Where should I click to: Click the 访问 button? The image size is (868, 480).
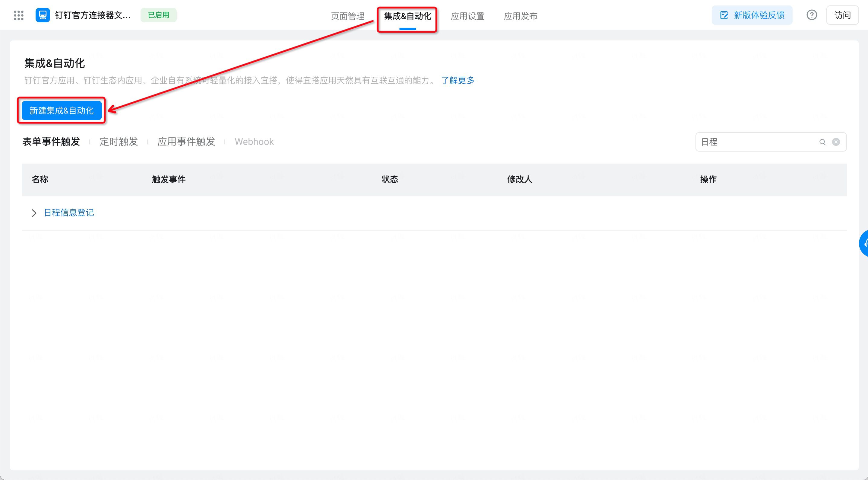[842, 15]
